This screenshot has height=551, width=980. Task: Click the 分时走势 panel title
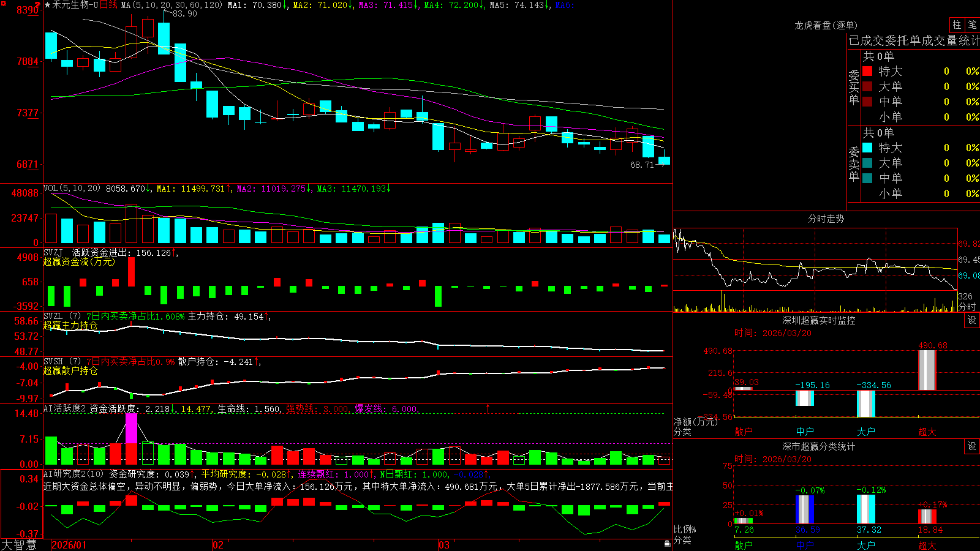(x=826, y=219)
